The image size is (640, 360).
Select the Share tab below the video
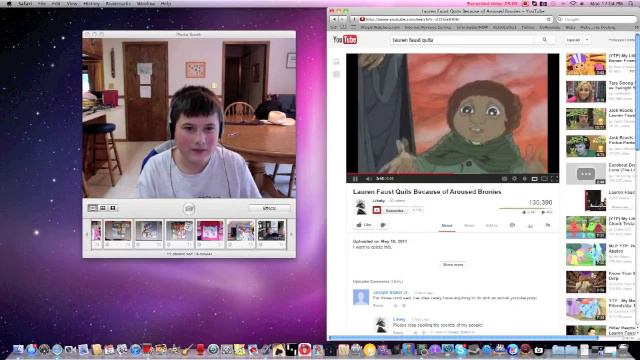469,226
